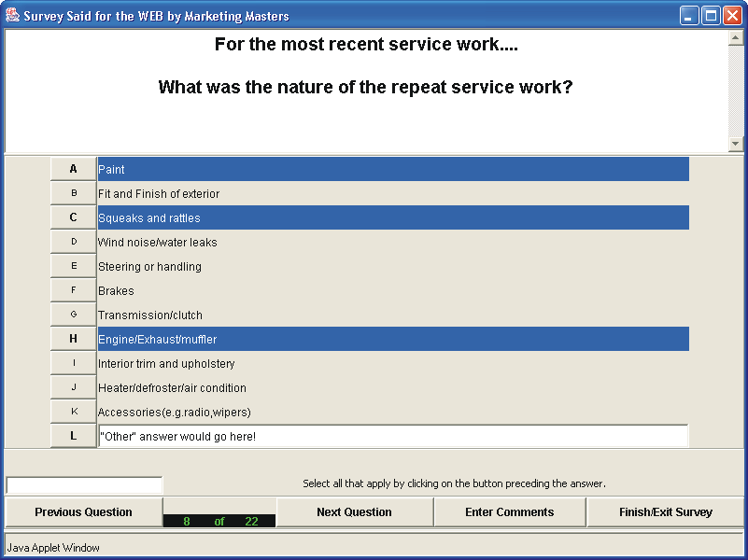Deselect answer C Squeaks and rattles
Viewport: 748px width, 560px height.
click(x=74, y=217)
